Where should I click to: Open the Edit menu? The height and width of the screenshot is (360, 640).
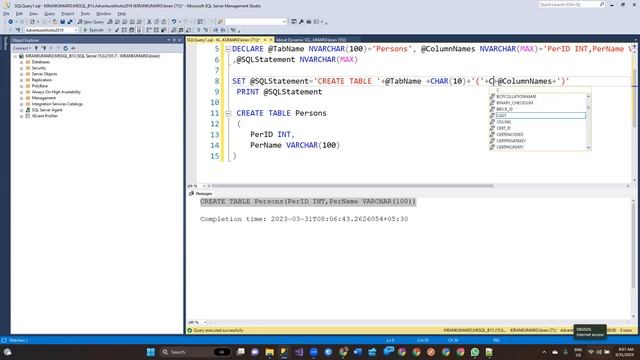click(19, 14)
